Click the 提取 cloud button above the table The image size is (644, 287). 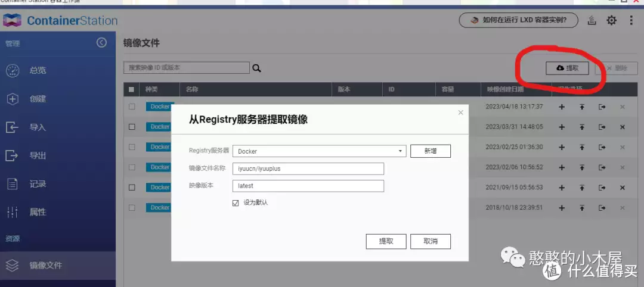(x=567, y=68)
